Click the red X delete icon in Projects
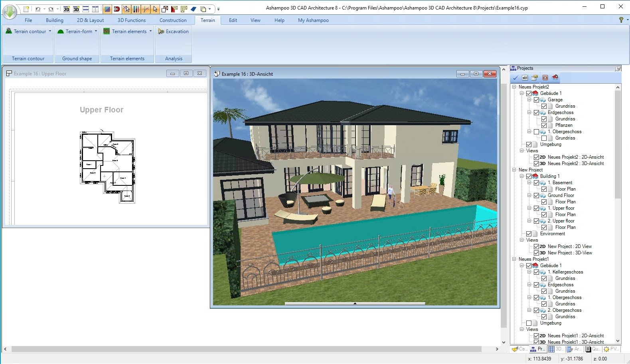The height and width of the screenshot is (364, 630). 545,77
